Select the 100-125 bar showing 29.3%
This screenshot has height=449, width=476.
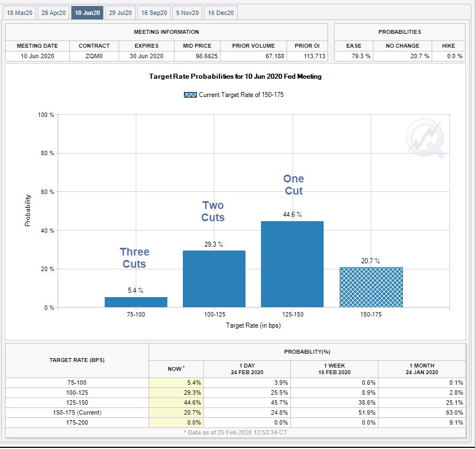click(x=214, y=279)
